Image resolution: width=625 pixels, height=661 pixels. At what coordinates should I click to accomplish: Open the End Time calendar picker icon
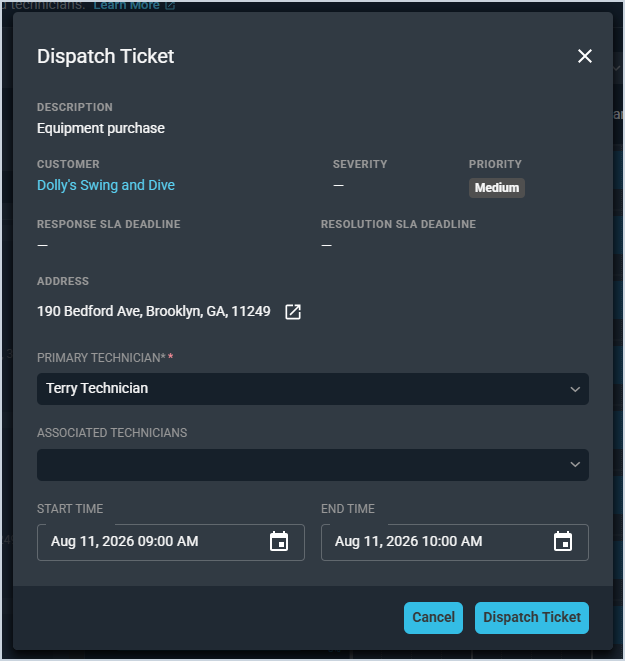click(x=563, y=542)
